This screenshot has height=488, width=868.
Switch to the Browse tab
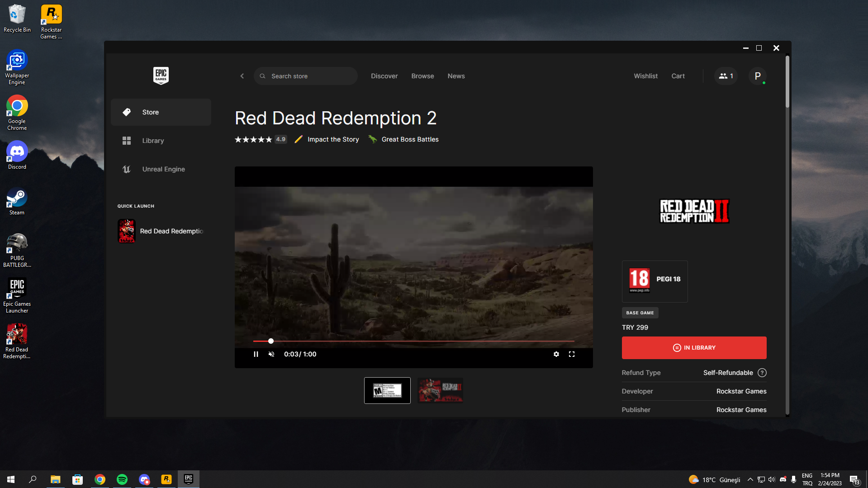click(422, 76)
